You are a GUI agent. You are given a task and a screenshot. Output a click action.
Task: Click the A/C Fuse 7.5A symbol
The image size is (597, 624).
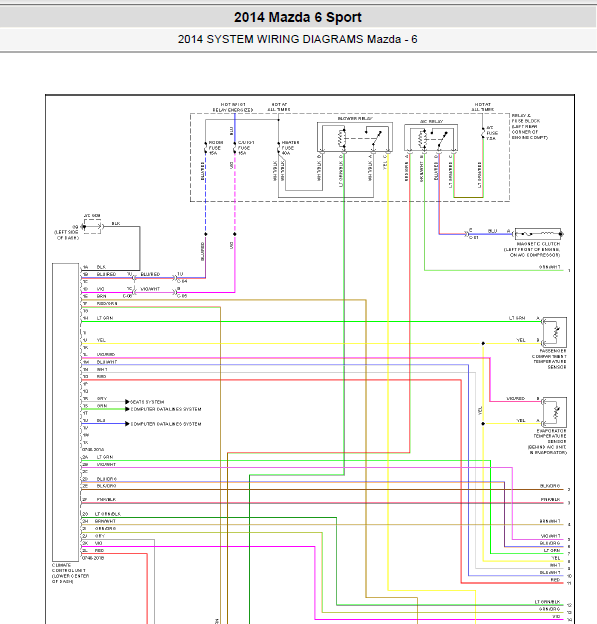click(x=483, y=133)
